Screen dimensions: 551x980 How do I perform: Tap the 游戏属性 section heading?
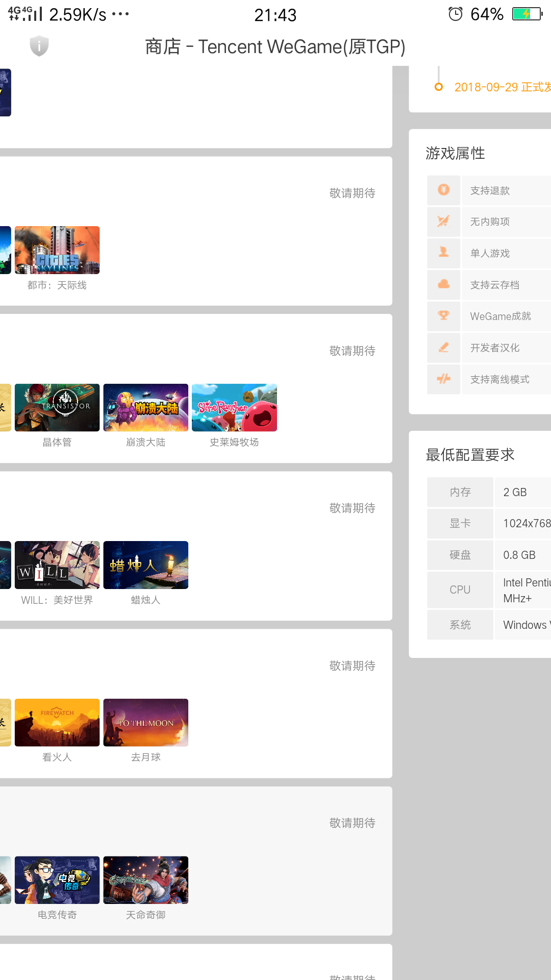click(455, 153)
